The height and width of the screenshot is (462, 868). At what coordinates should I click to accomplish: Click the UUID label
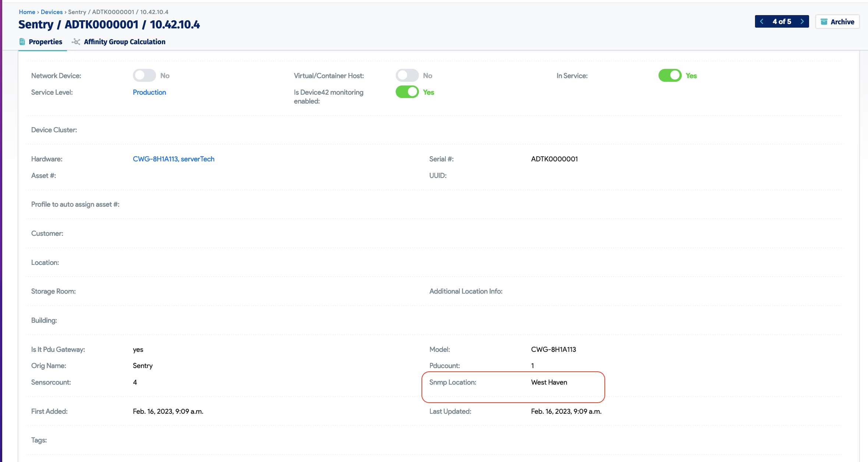438,175
